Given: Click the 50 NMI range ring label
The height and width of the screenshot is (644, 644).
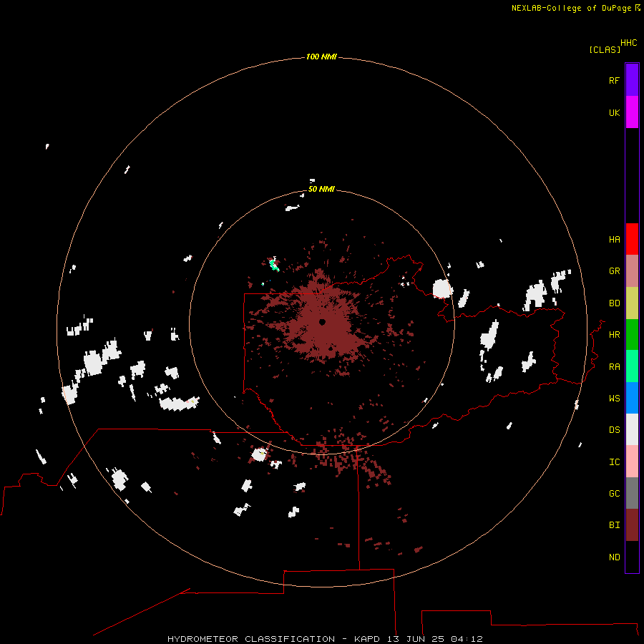Looking at the screenshot, I should tap(321, 189).
